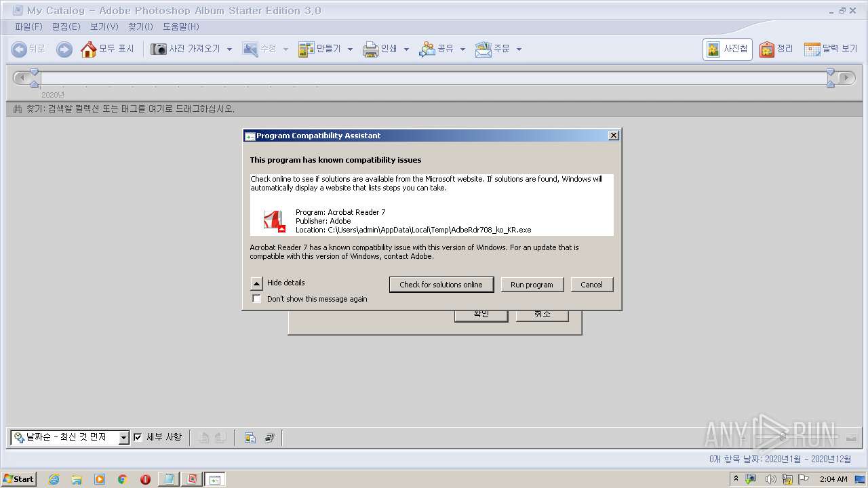Image resolution: width=868 pixels, height=488 pixels.
Task: Click the 공유 (Share) people icon
Action: pos(427,49)
